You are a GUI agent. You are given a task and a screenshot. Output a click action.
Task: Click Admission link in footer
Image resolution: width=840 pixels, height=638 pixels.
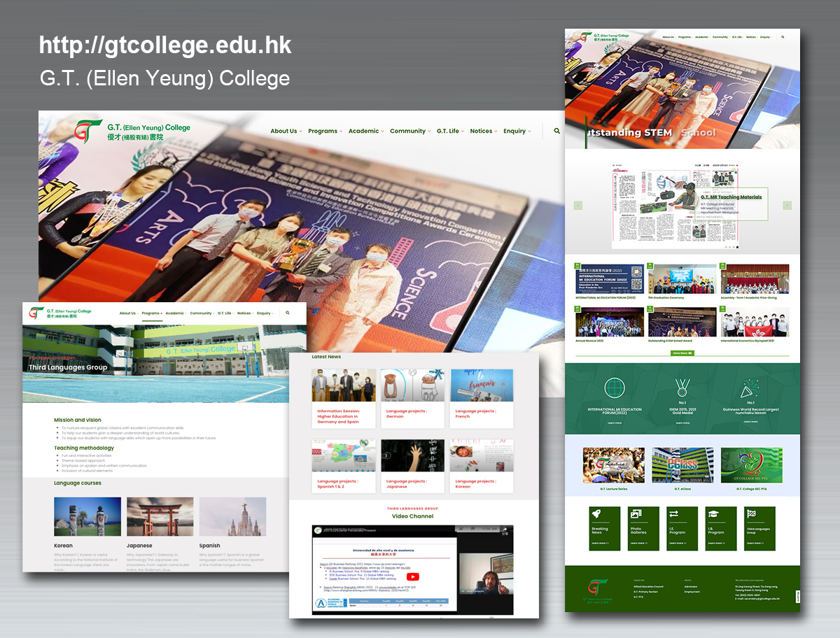click(x=691, y=586)
